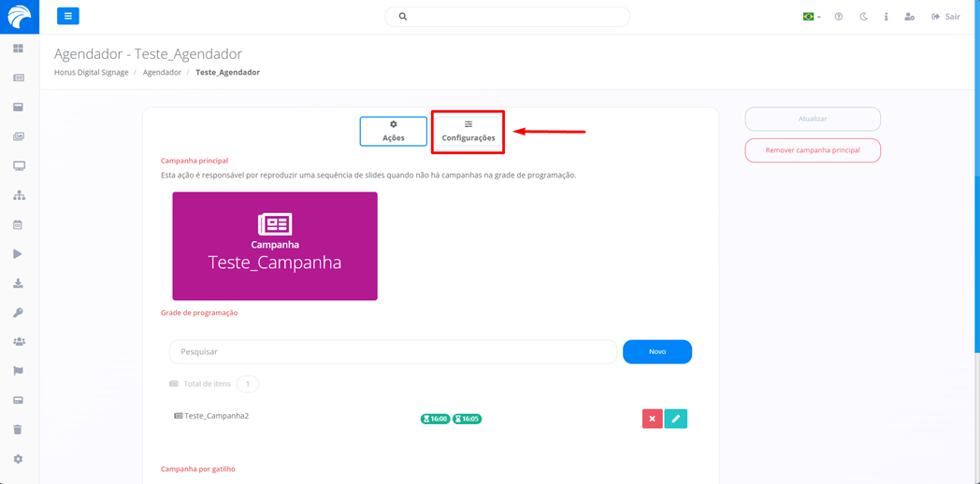Open the users group sidebar icon
Image resolution: width=980 pixels, height=484 pixels.
(x=18, y=342)
